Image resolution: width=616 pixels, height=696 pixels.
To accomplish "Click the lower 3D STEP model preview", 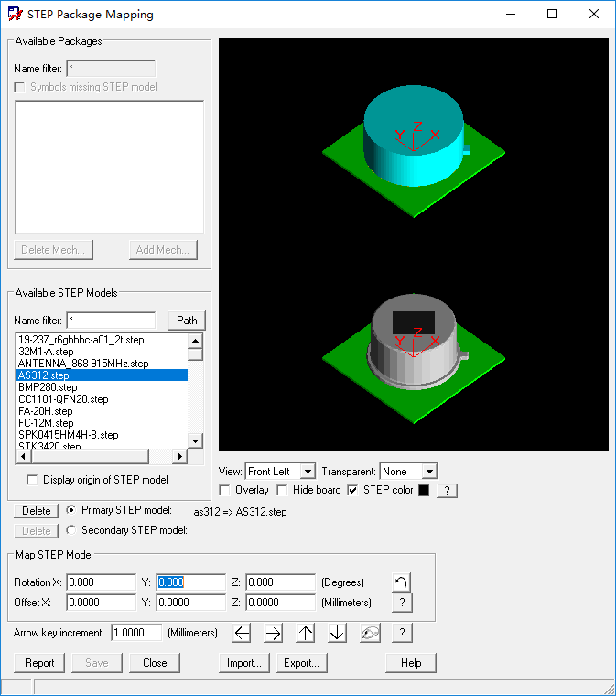I will click(x=414, y=348).
